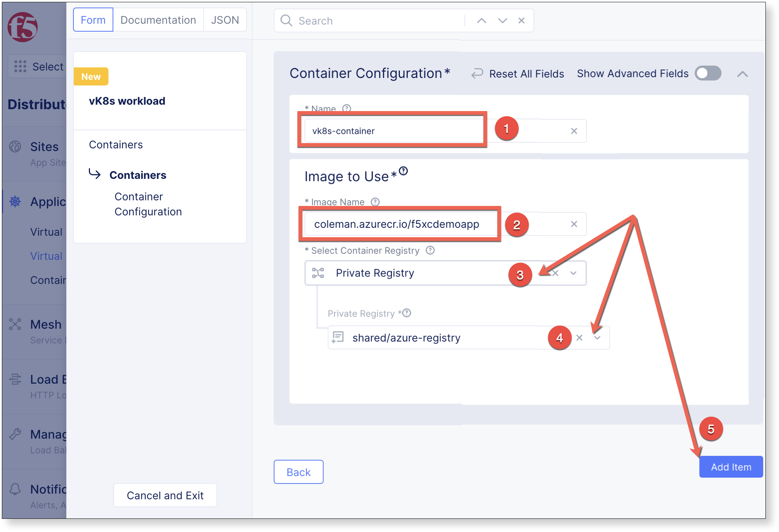
Task: Jump to previous search result arrow
Action: (481, 21)
